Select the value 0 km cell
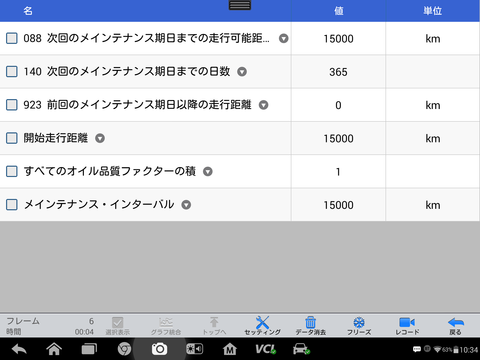Image resolution: width=480 pixels, height=360 pixels. point(338,105)
